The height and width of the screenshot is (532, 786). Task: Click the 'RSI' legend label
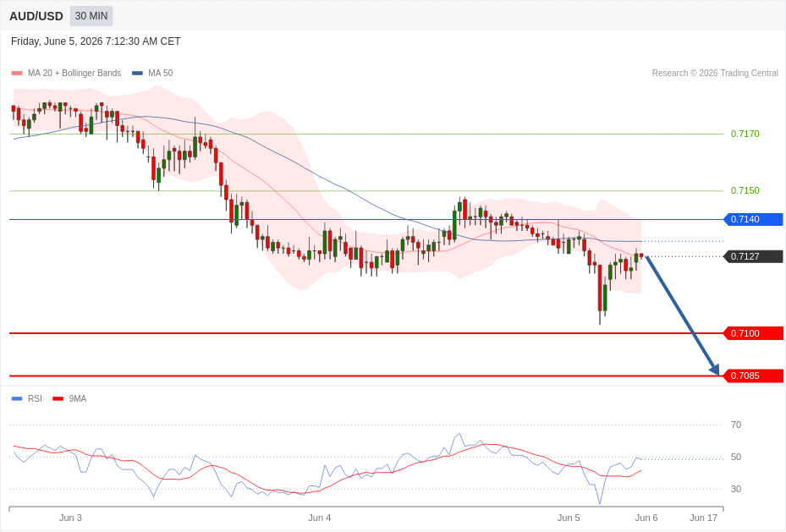pos(35,398)
